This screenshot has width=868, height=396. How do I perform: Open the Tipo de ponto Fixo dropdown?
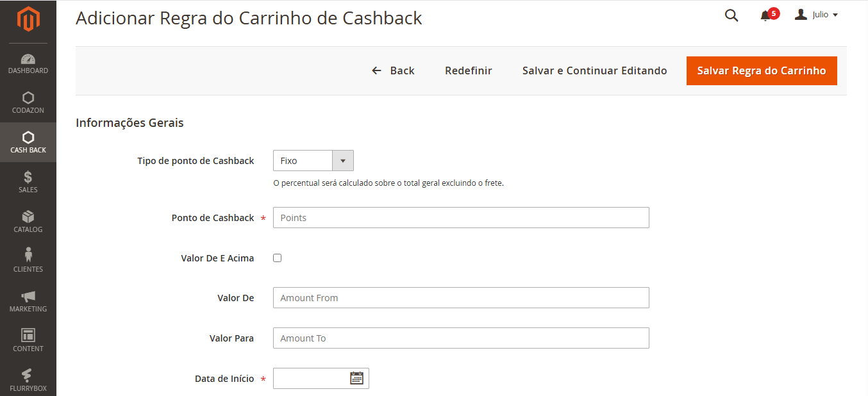pyautogui.click(x=343, y=160)
